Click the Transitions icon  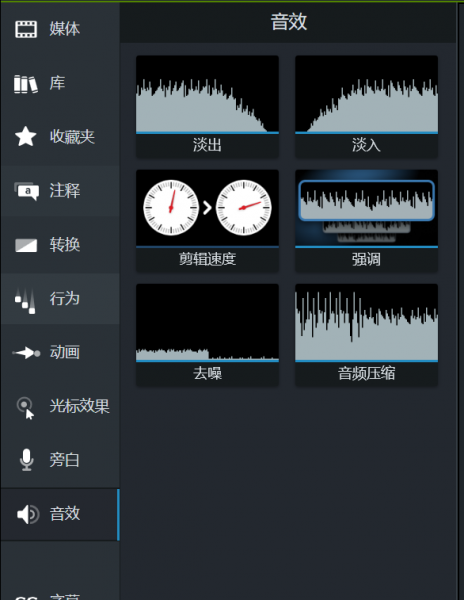(x=26, y=245)
